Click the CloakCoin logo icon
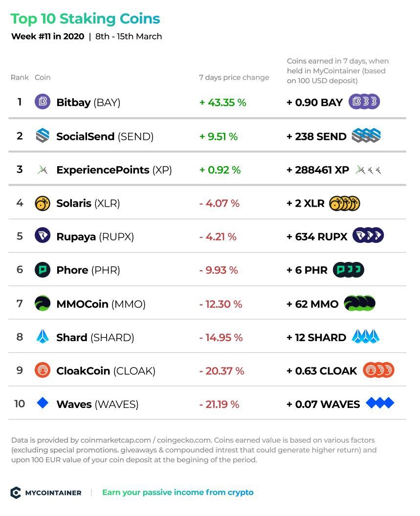 point(43,370)
